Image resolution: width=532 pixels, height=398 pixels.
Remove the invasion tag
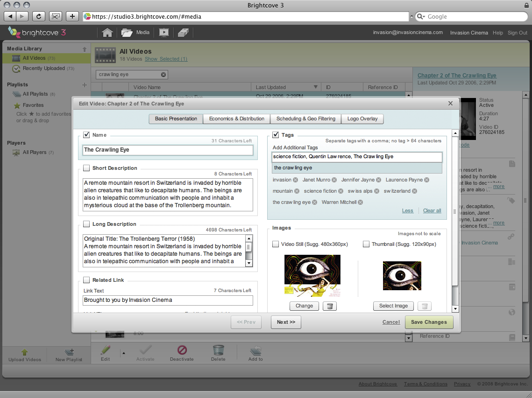click(x=296, y=180)
